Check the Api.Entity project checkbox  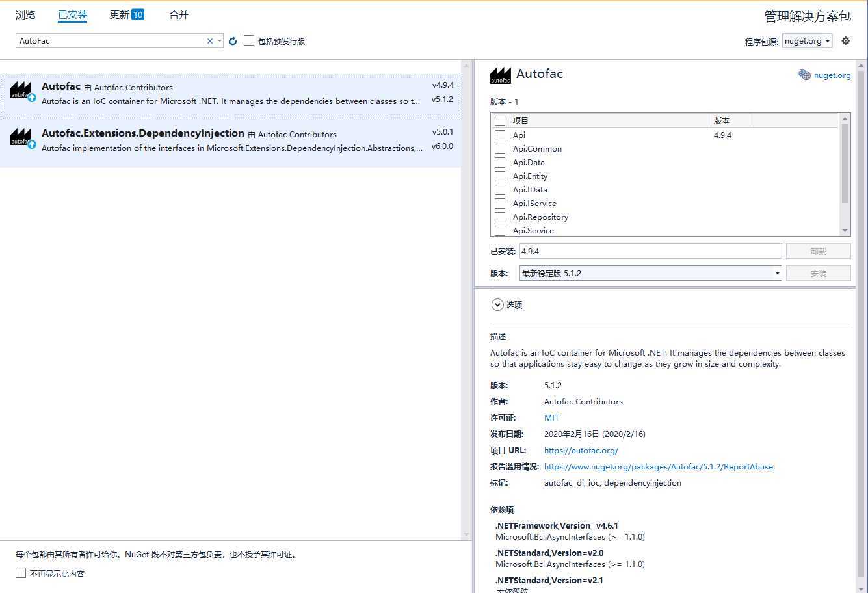tap(500, 176)
